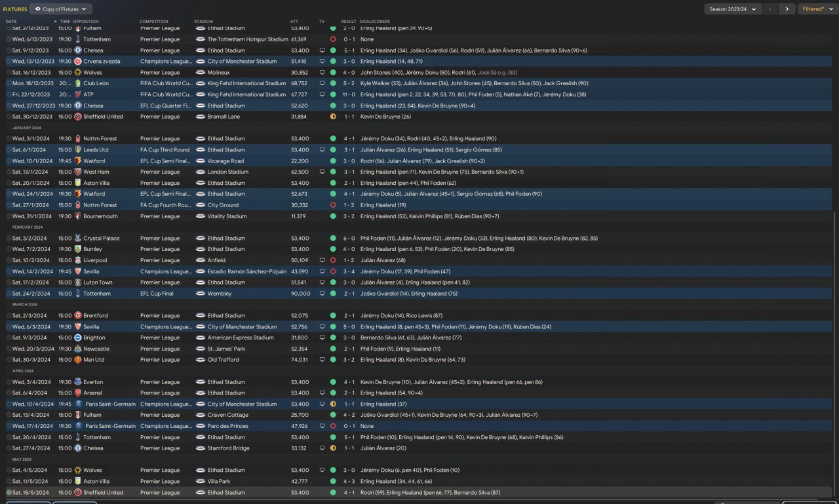This screenshot has height=504, width=839.
Task: Click the stadium icon beside Old Trafford
Action: (x=201, y=360)
